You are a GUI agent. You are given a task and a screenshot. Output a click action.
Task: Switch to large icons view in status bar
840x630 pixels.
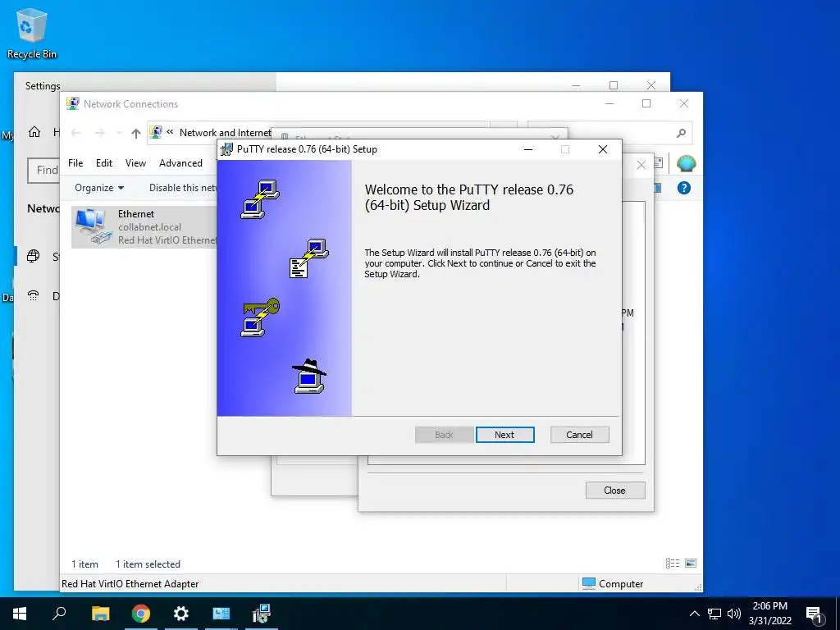pyautogui.click(x=691, y=563)
